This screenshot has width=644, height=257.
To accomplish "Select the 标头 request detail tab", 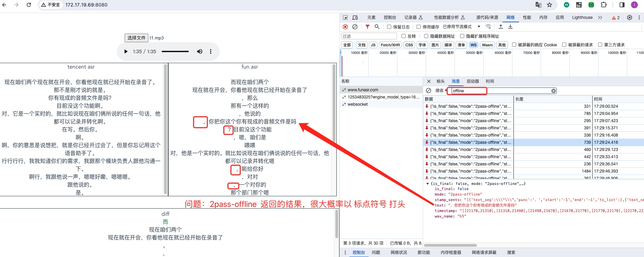I will point(441,81).
